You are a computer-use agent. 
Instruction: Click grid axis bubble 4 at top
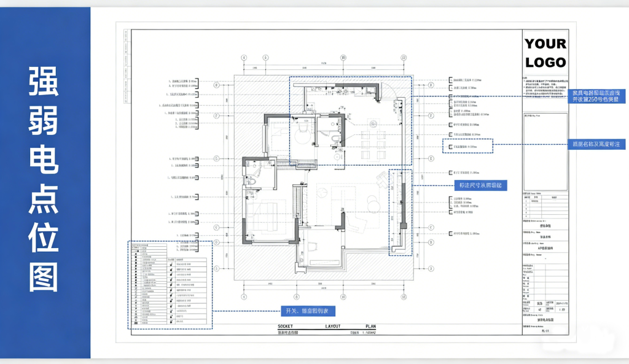pyautogui.click(x=244, y=58)
